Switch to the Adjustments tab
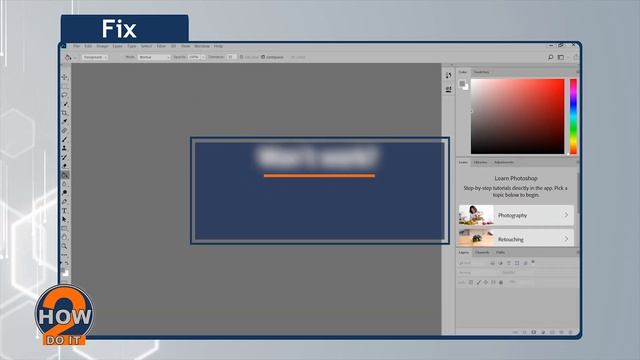This screenshot has width=640, height=360. coord(504,162)
